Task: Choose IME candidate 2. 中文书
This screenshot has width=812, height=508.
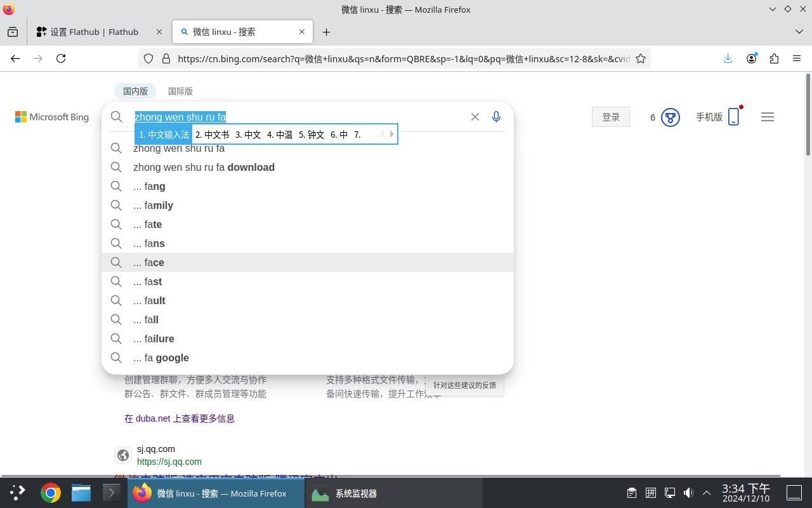Action: [212, 135]
